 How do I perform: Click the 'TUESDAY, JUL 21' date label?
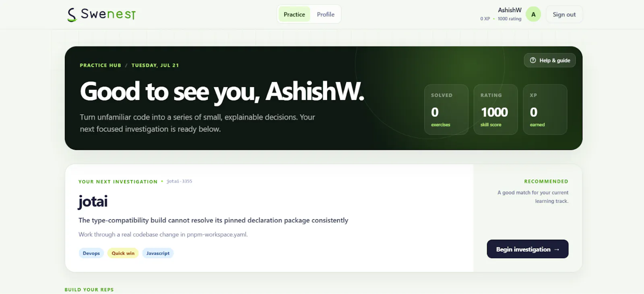[x=155, y=65]
